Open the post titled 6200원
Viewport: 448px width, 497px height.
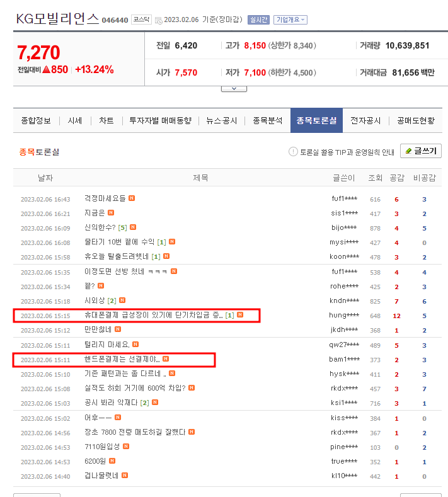coord(95,461)
